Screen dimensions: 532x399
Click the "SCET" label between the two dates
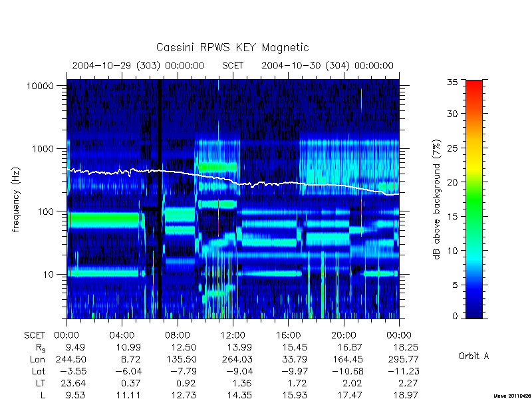(x=233, y=65)
